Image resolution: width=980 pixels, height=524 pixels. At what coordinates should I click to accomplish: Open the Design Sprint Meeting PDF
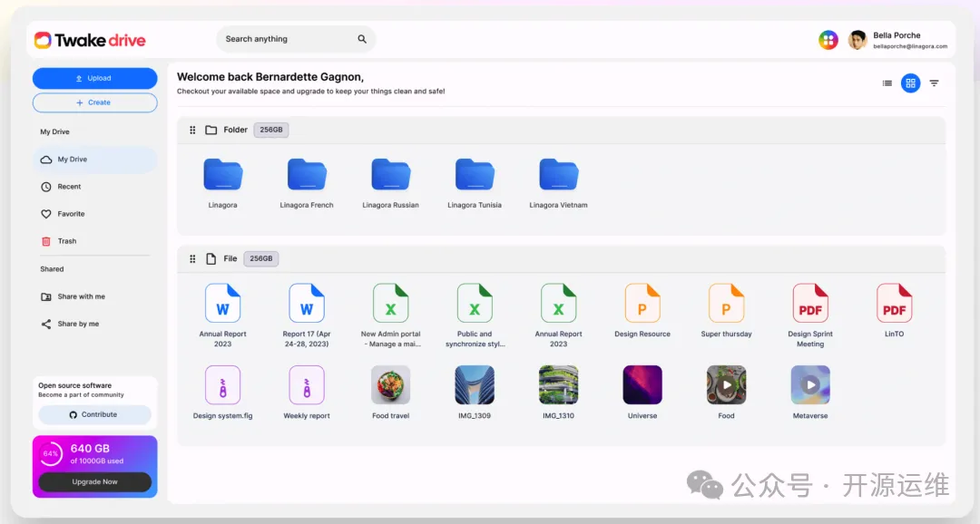click(x=810, y=303)
